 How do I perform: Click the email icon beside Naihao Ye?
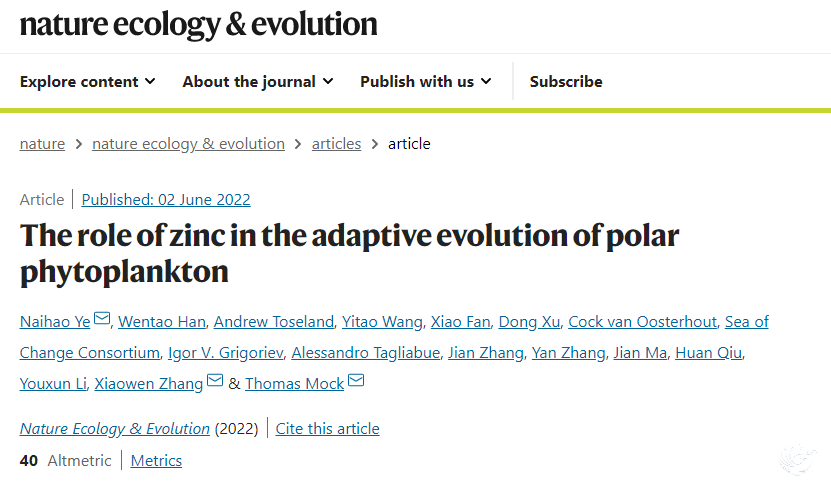pos(102,318)
